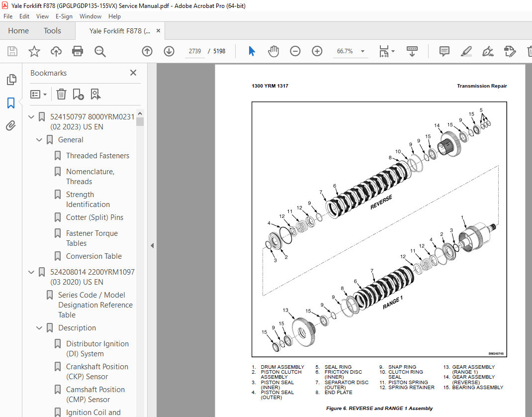Open Cotter (Split) Pins bookmark
Screen dimensions: 532x417
[x=94, y=217]
